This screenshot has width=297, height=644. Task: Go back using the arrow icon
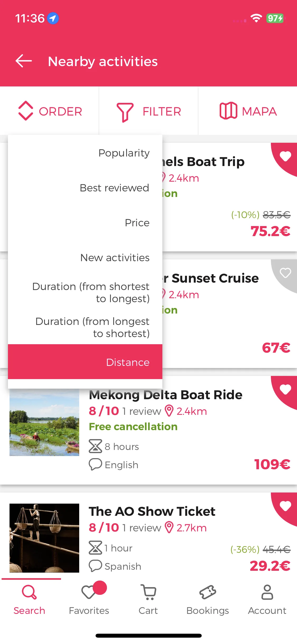pos(24,61)
